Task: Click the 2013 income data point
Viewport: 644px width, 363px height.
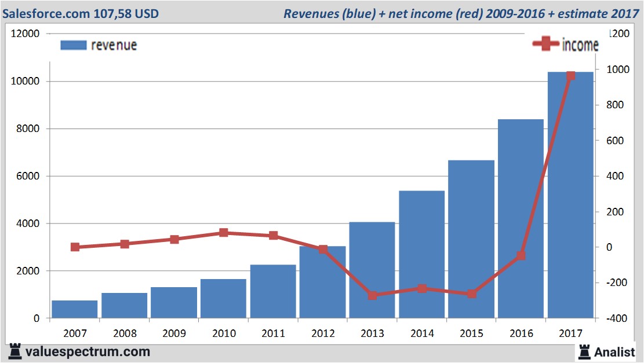Action: click(x=373, y=295)
